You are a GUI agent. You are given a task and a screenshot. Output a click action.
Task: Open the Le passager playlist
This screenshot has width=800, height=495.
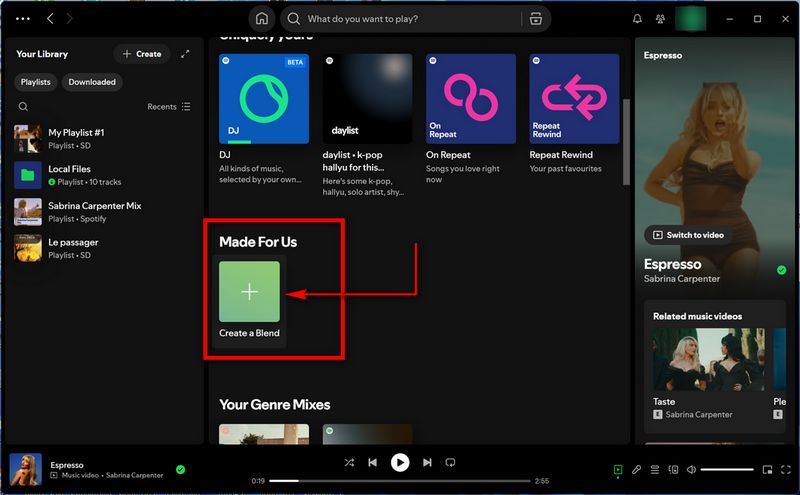(x=104, y=249)
